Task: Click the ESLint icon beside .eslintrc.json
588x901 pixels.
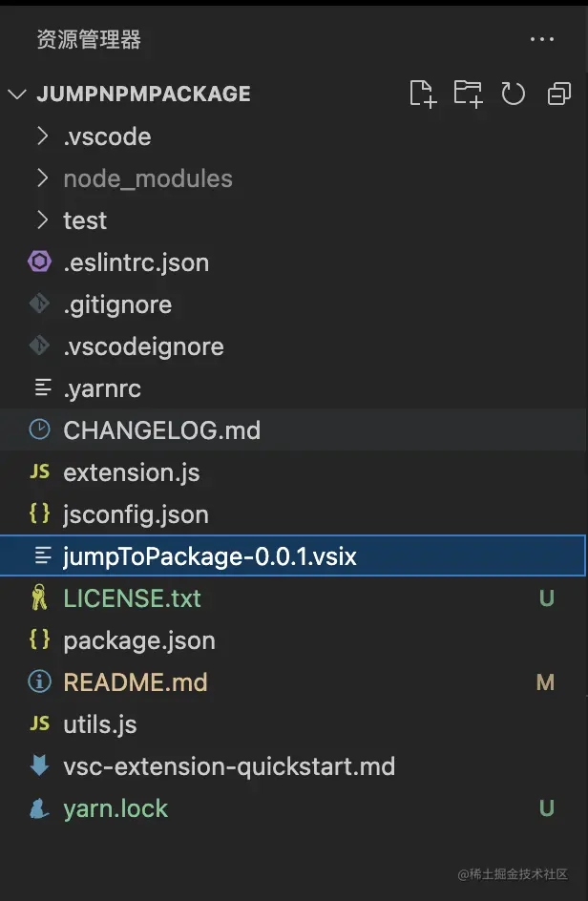Action: coord(40,262)
